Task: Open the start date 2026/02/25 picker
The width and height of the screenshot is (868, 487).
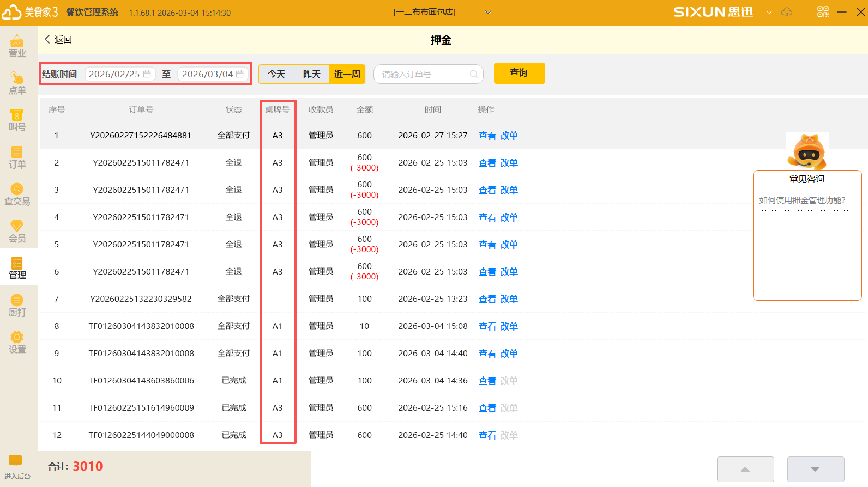Action: 120,74
